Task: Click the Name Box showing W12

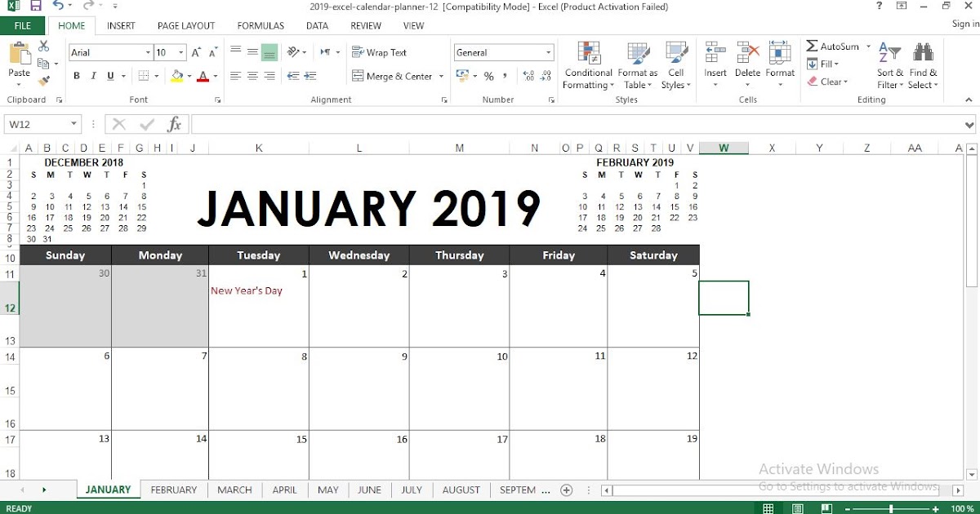Action: point(37,124)
